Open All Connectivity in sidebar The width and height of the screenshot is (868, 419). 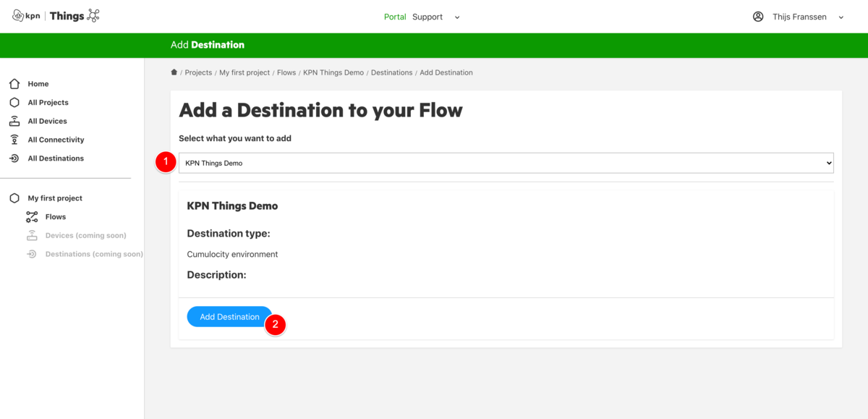(x=56, y=140)
